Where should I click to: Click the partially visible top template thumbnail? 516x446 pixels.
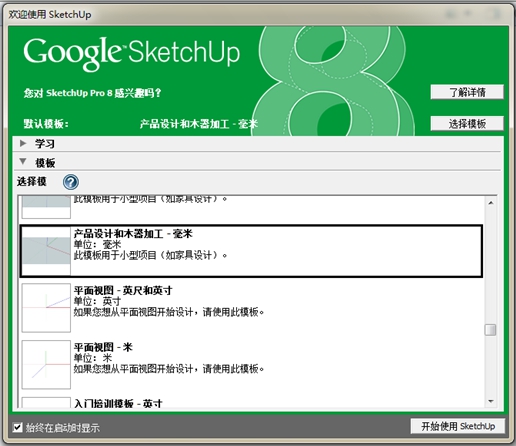click(46, 207)
